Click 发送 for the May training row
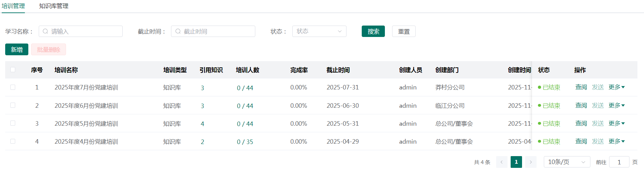644x172 pixels. [x=598, y=123]
